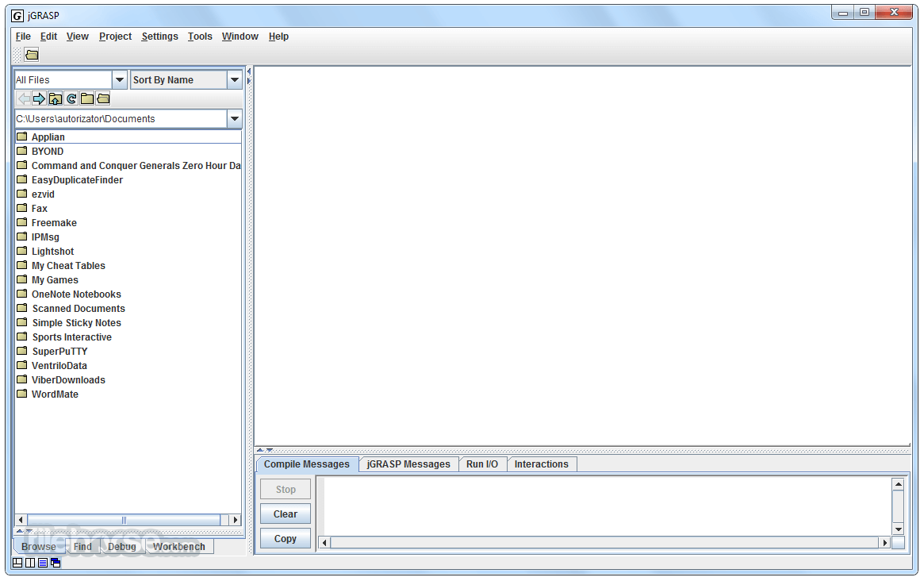Open the View menu

coord(77,37)
